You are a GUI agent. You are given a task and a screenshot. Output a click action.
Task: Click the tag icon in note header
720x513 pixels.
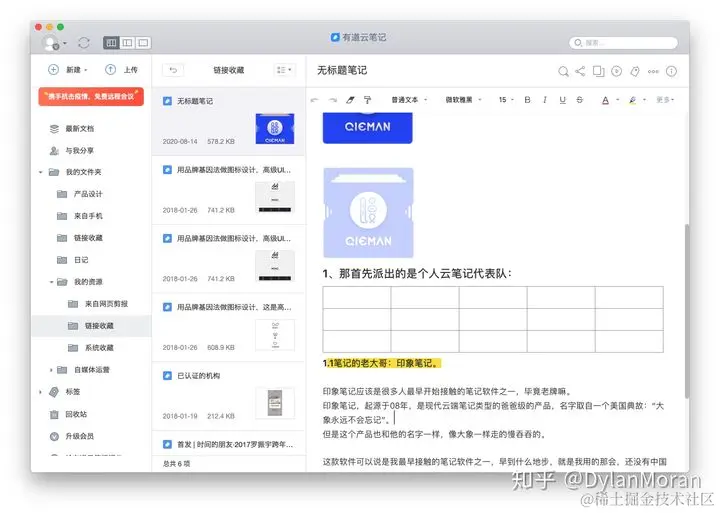click(x=635, y=71)
